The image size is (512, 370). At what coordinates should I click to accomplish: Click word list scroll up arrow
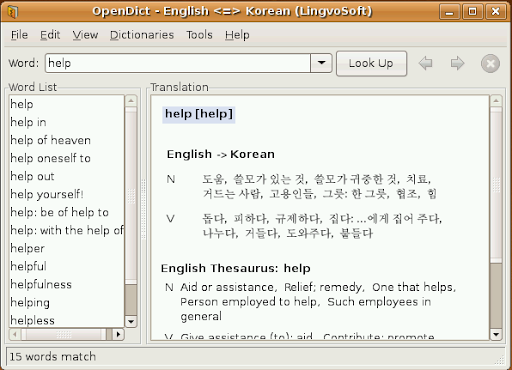(131, 100)
